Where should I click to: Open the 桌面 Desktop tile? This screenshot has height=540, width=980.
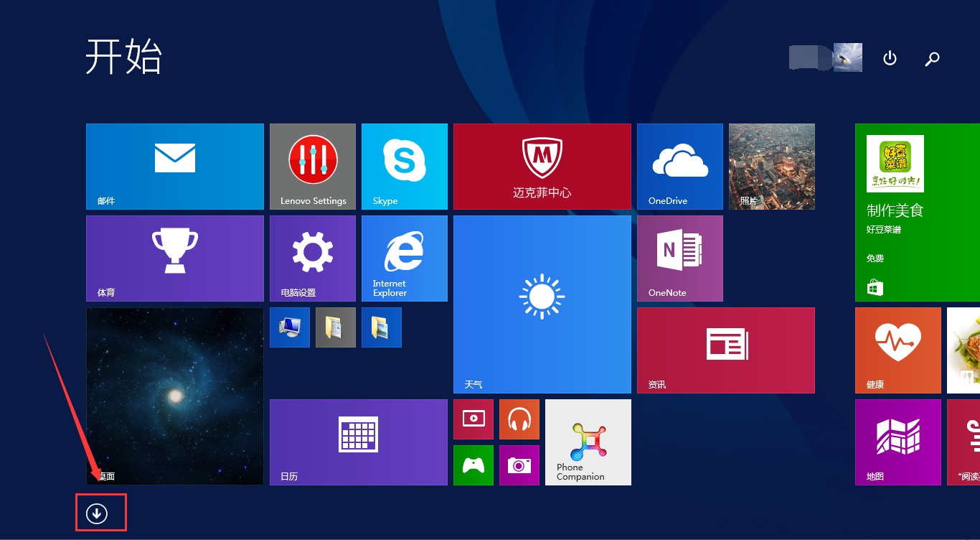coord(175,396)
